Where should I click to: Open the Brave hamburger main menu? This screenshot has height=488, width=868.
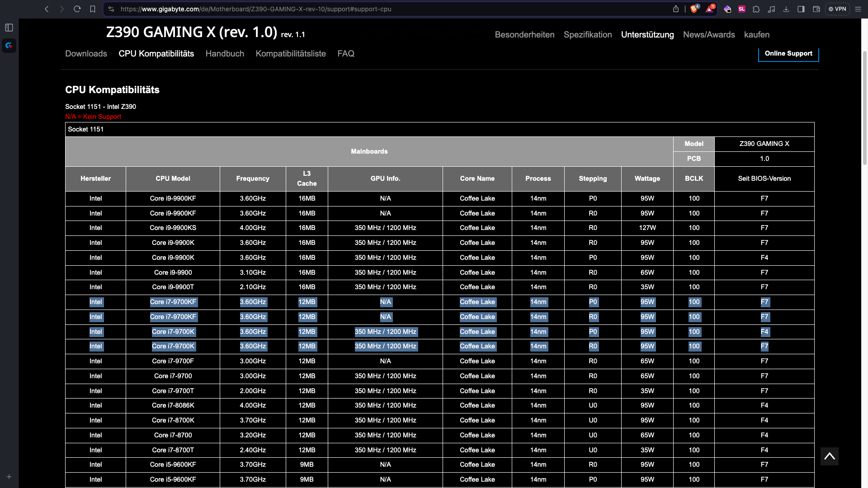[858, 9]
